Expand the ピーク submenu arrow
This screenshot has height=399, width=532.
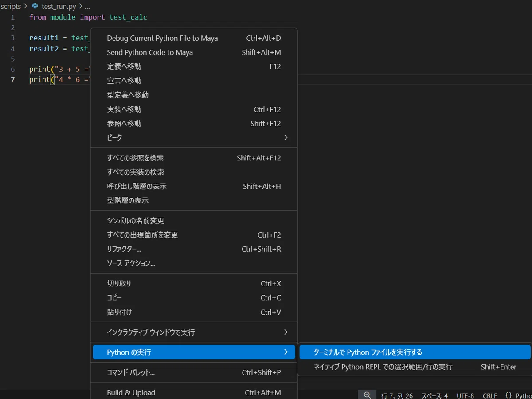point(286,137)
